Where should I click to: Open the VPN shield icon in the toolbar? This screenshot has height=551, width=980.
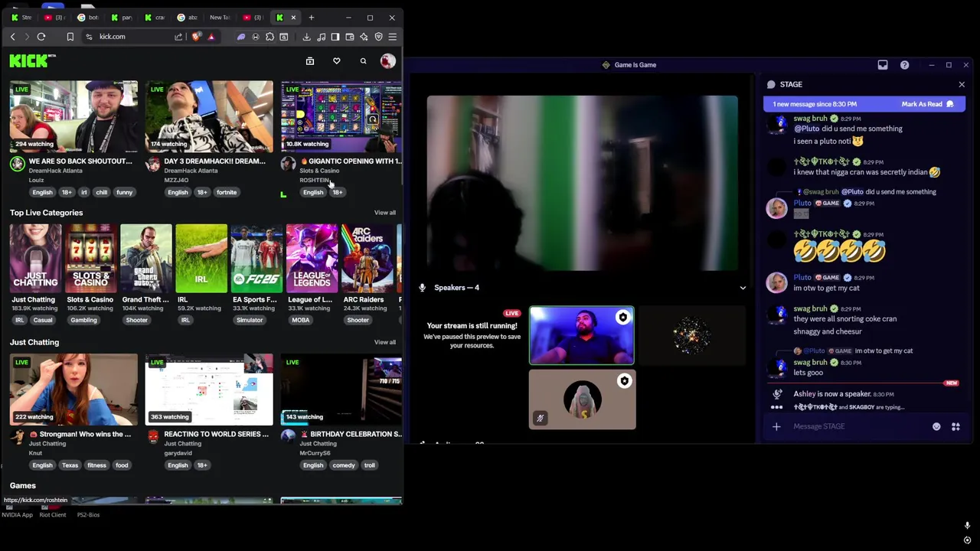pyautogui.click(x=378, y=37)
